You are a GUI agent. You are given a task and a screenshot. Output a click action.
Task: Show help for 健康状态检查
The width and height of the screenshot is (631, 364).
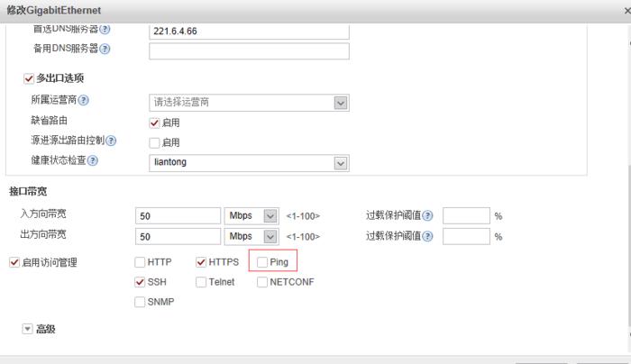[x=93, y=161]
